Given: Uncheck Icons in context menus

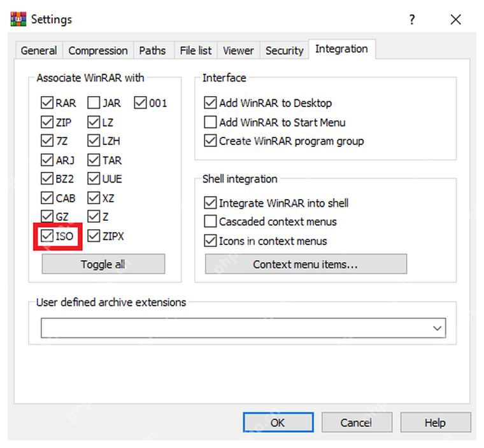Looking at the screenshot, I should pyautogui.click(x=210, y=241).
